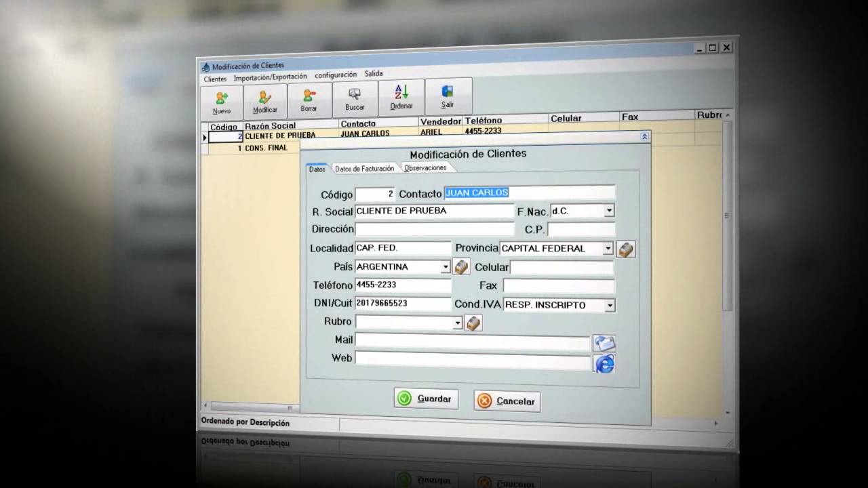
Task: Expand the País dropdown arrow
Action: pos(446,267)
